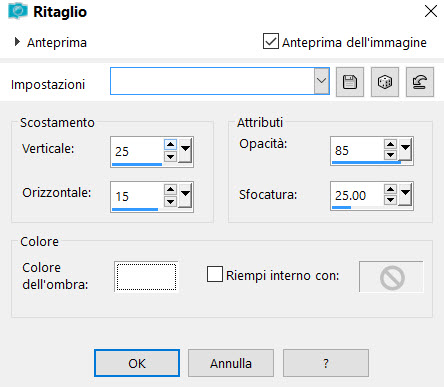Open the Opacità slider popup arrow

click(405, 148)
